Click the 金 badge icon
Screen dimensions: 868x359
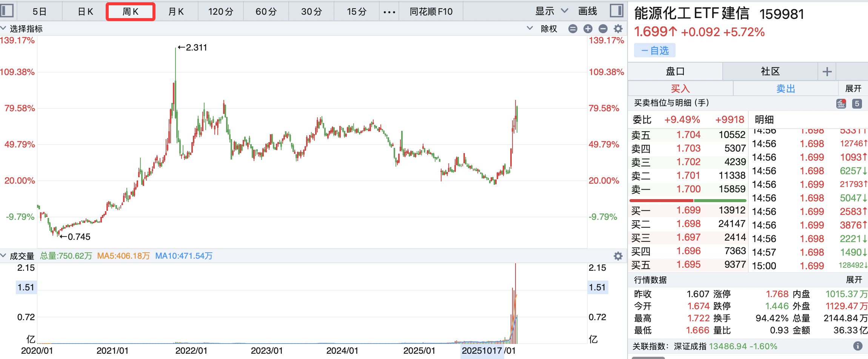point(841,104)
